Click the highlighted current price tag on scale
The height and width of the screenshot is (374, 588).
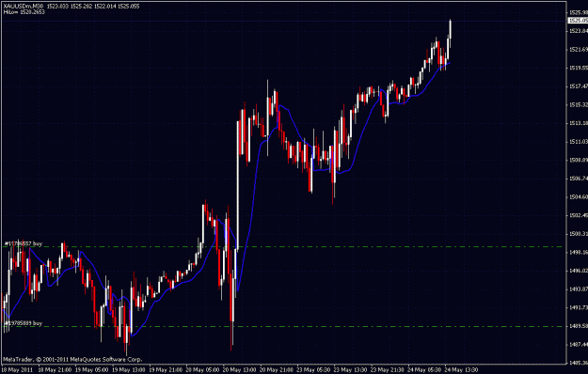tap(579, 21)
